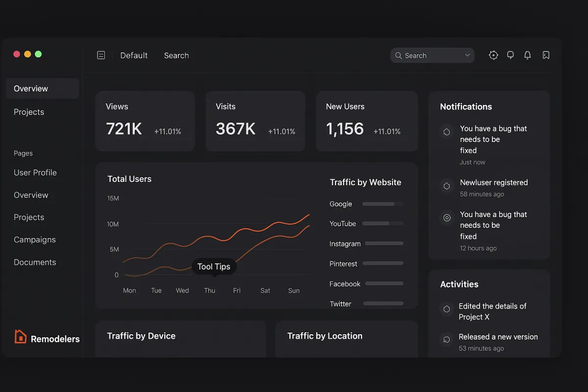Image resolution: width=588 pixels, height=392 pixels.
Task: Click the magnifier icon in search box
Action: coord(398,55)
